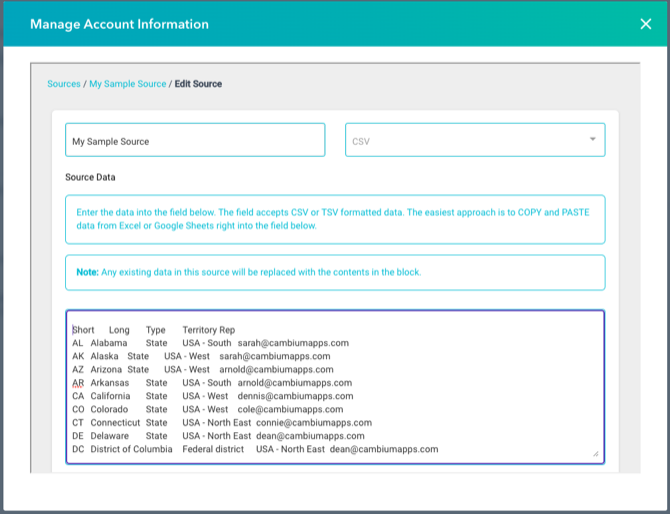Click the Arkansas data row
The width and height of the screenshot is (670, 514).
[x=212, y=383]
